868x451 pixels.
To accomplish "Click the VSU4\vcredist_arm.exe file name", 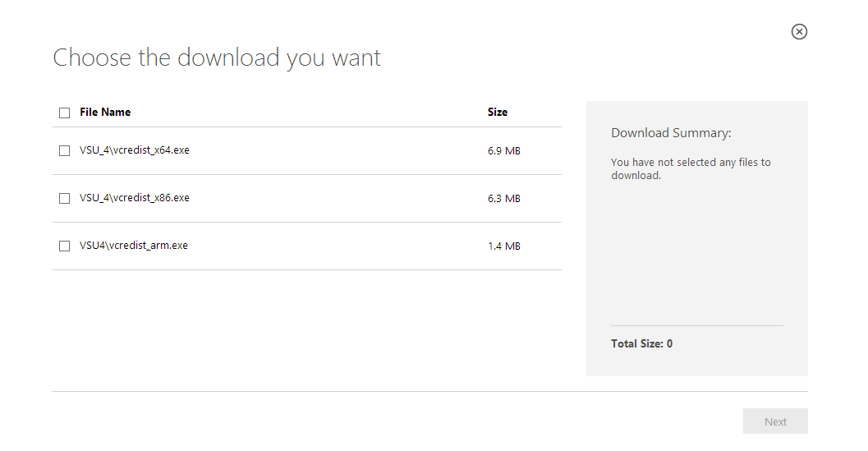I will click(x=133, y=246).
